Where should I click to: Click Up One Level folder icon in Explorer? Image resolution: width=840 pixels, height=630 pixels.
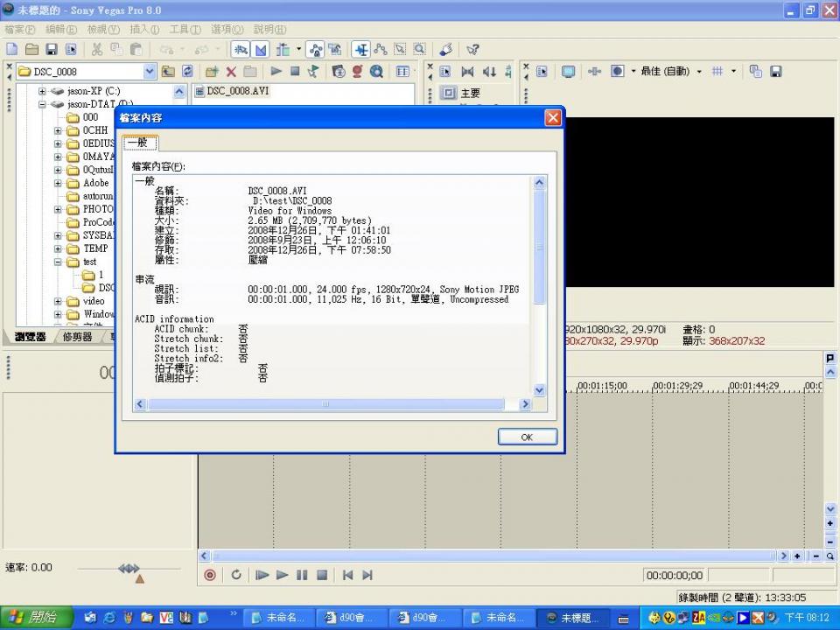coord(168,72)
